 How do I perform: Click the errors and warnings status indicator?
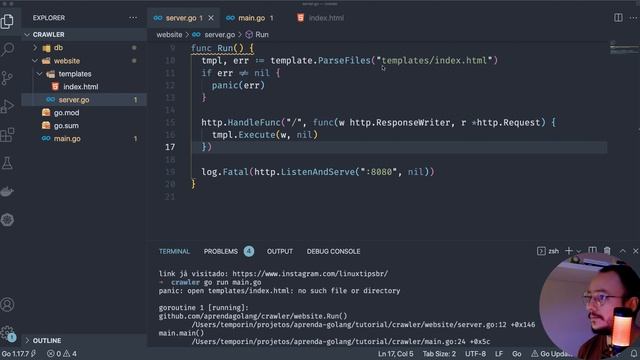[x=62, y=354]
